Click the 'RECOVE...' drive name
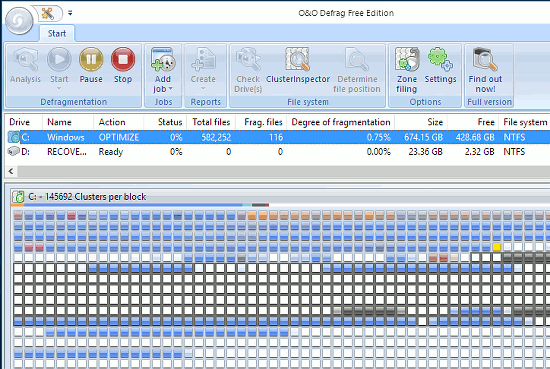The height and width of the screenshot is (369, 550). point(67,152)
